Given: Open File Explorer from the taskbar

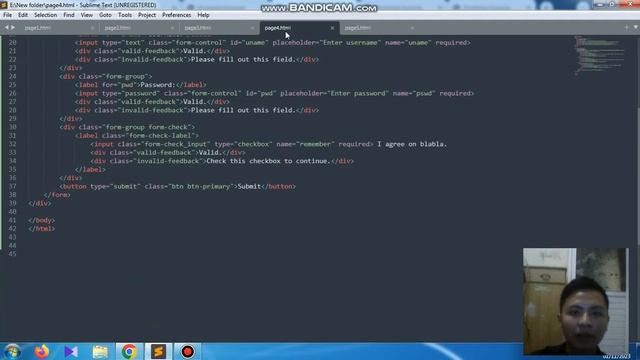Looking at the screenshot, I should tap(100, 351).
